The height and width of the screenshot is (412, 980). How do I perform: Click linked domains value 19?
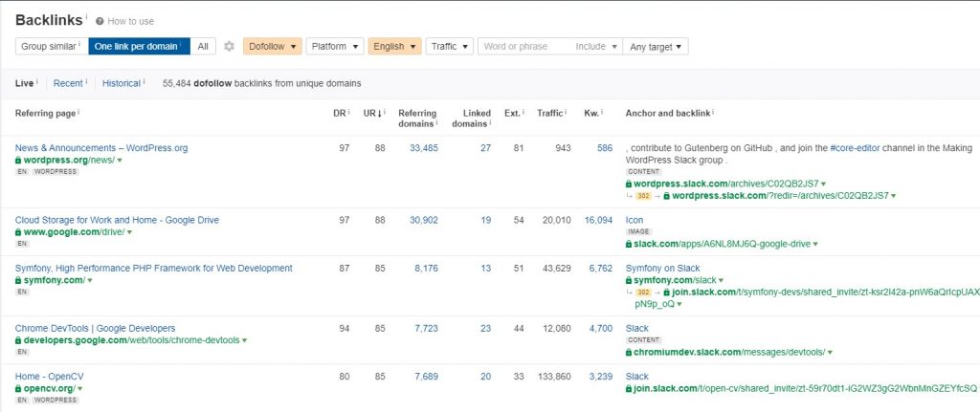click(485, 220)
